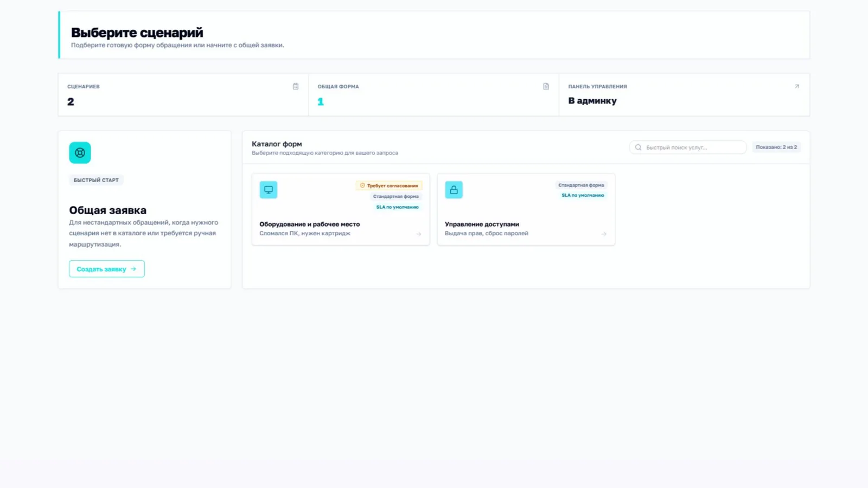This screenshot has width=868, height=488.
Task: Click the Сценариев count 2
Action: point(71,102)
